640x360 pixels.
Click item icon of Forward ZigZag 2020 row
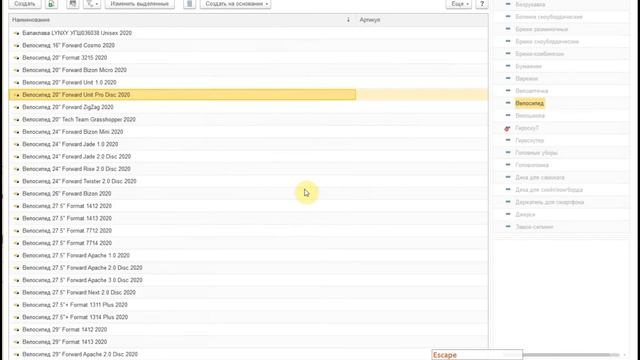point(16,107)
